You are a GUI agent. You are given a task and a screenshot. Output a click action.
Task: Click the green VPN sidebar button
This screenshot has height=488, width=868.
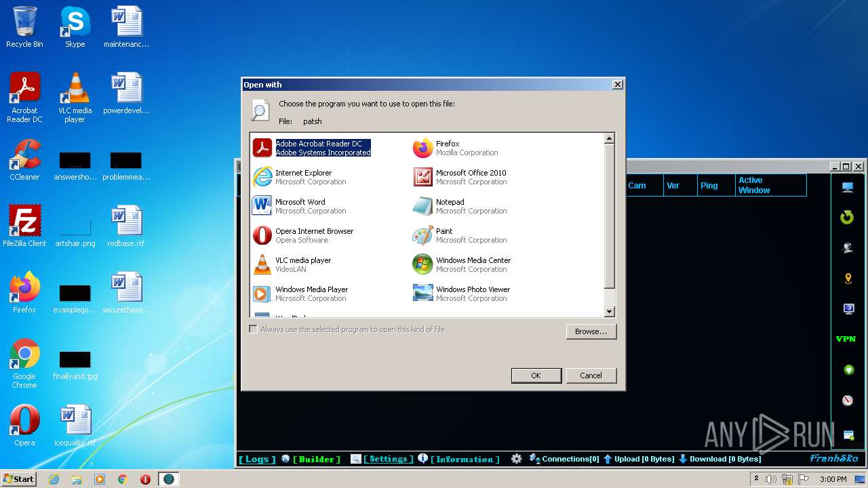point(846,339)
